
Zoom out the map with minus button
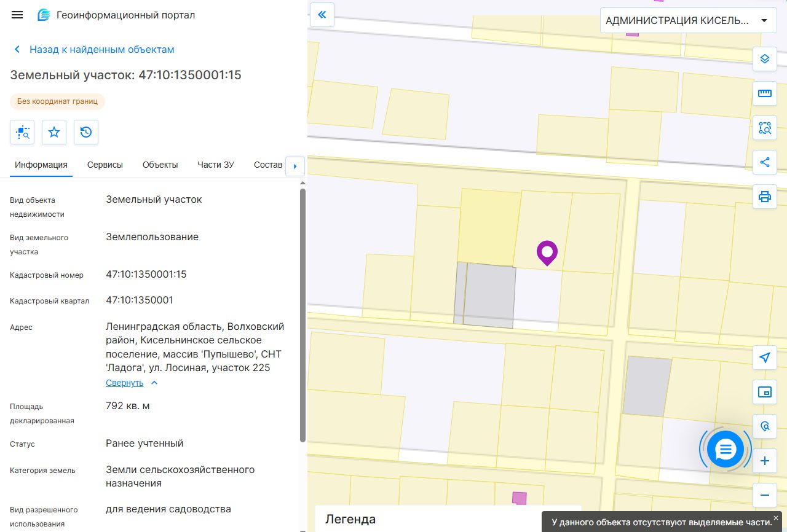765,495
